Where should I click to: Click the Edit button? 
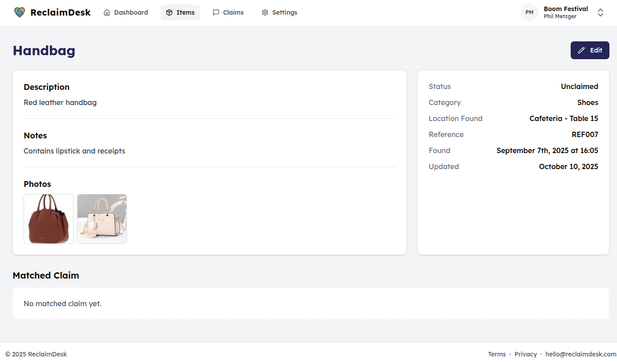click(590, 50)
